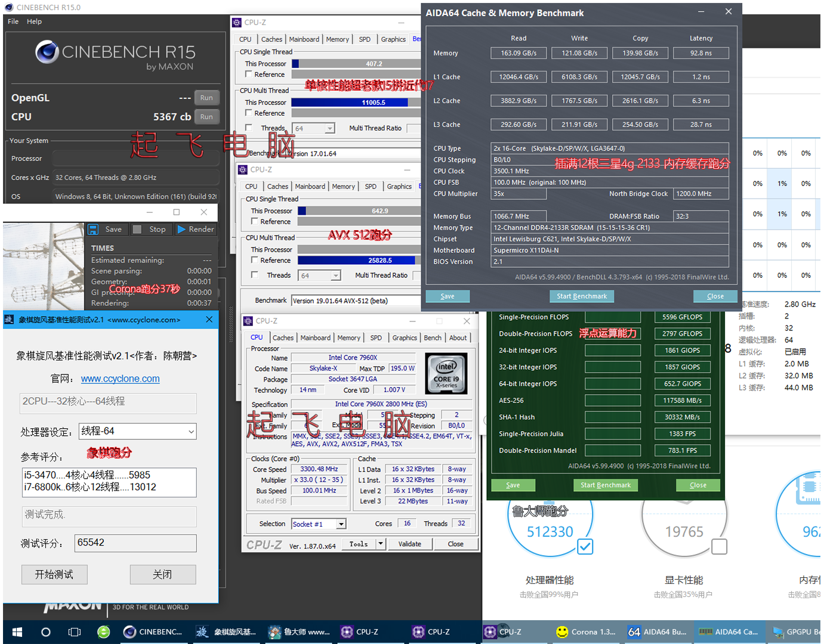824x644 pixels.
Task: Open the AVX-512 benchmark version dropdown
Action: click(356, 301)
